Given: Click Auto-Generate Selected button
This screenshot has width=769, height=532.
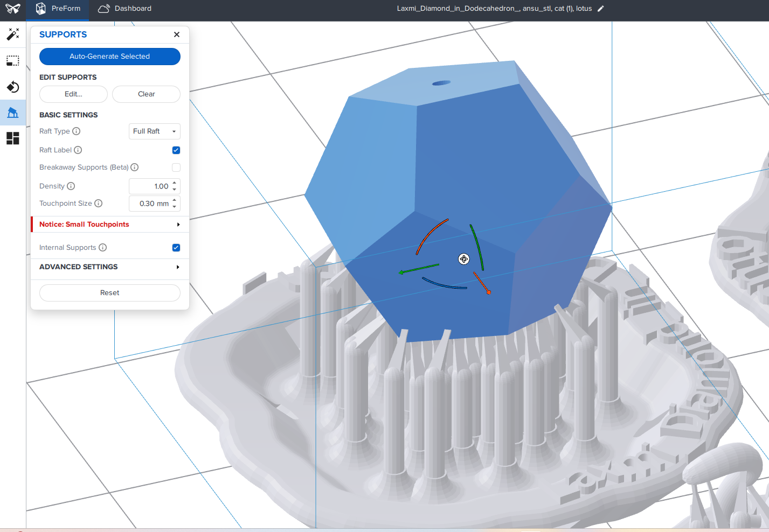Looking at the screenshot, I should click(x=110, y=57).
